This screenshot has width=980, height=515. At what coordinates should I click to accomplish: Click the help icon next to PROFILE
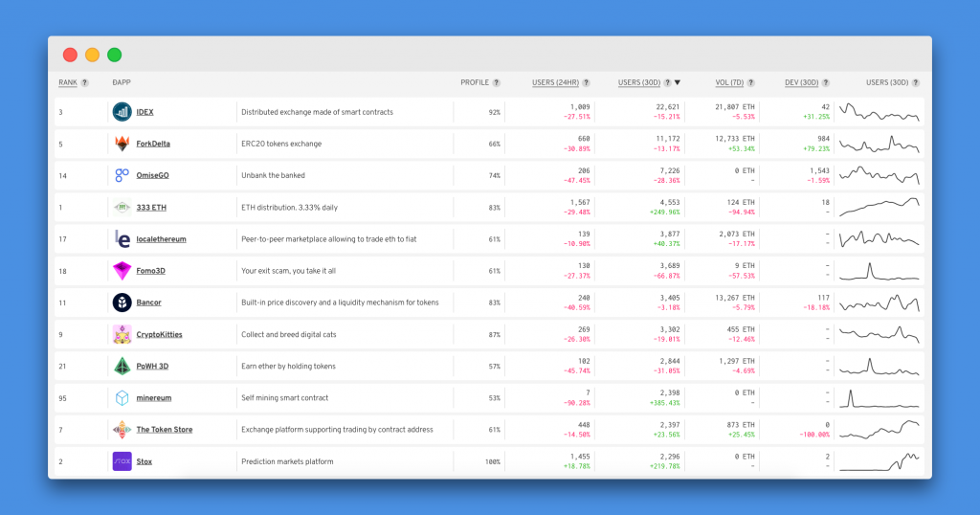coord(497,82)
